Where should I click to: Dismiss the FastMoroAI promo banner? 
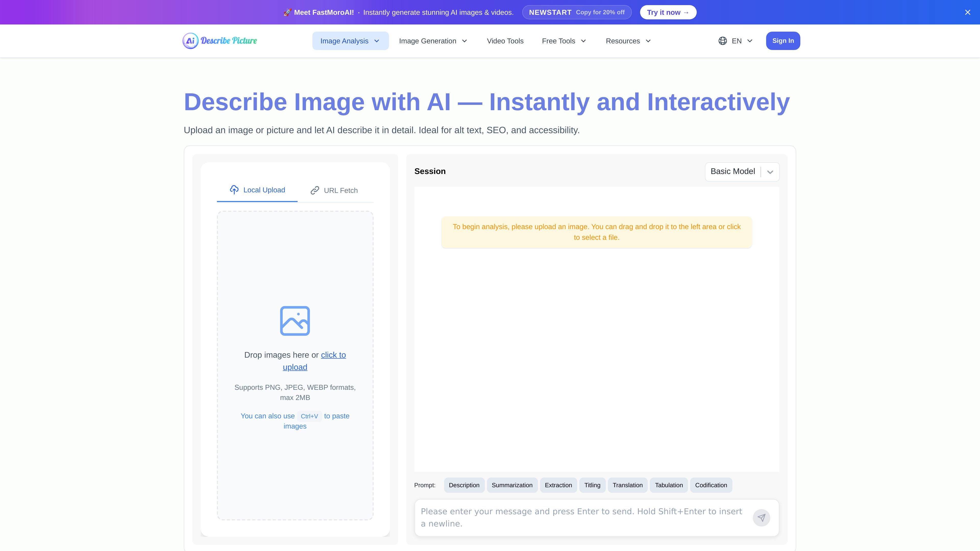(967, 12)
